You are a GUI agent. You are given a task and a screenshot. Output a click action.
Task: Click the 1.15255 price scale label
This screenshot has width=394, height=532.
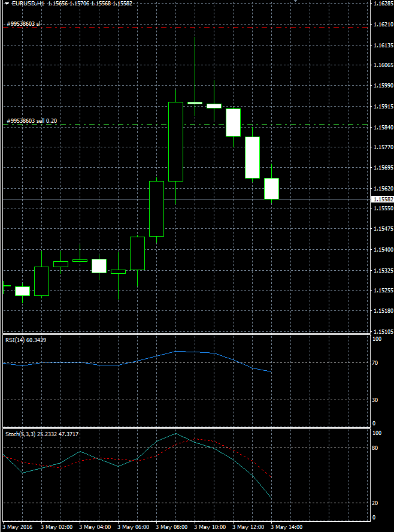383,291
